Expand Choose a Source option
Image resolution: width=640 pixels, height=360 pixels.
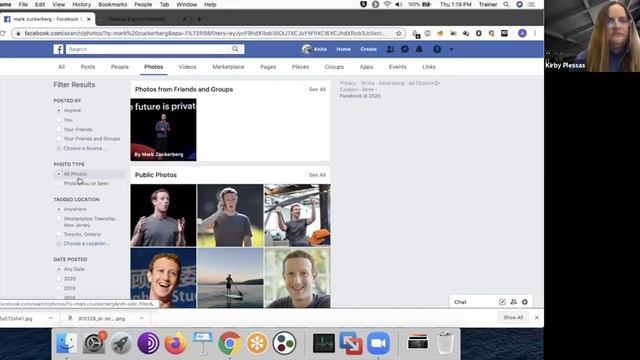81,148
